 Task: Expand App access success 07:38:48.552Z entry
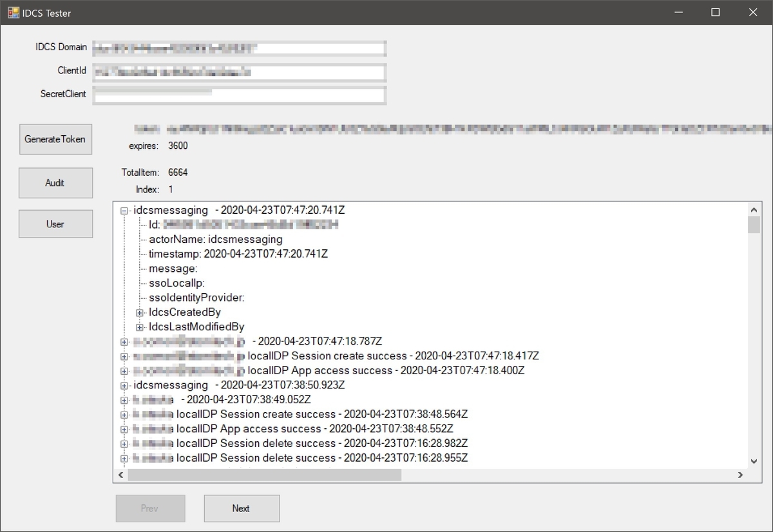(x=124, y=429)
